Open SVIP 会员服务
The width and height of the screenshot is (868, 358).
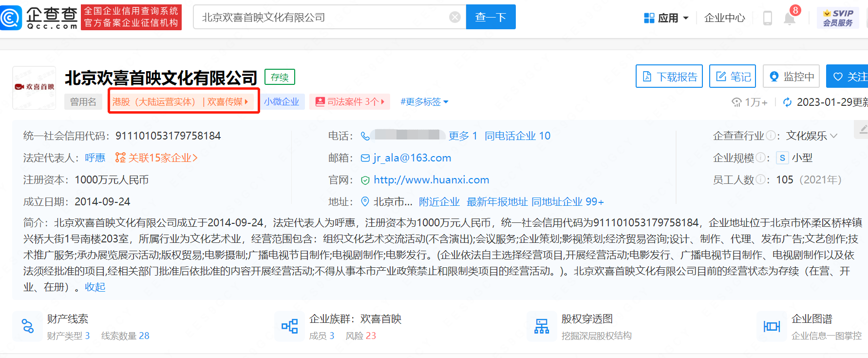pyautogui.click(x=838, y=18)
